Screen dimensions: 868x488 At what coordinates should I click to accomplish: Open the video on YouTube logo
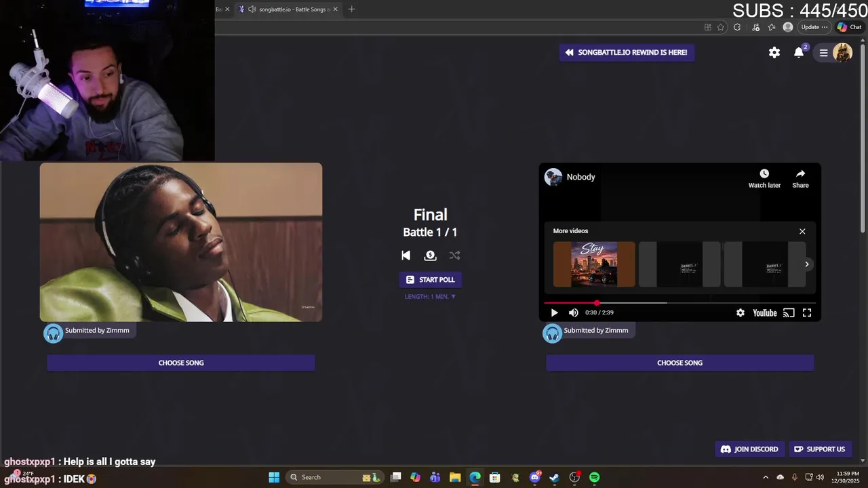click(x=765, y=312)
